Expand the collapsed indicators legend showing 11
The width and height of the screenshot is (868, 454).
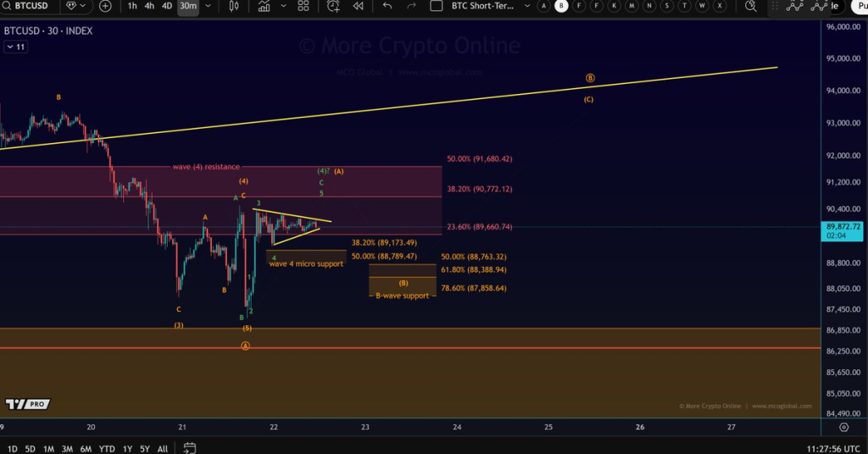pos(16,47)
